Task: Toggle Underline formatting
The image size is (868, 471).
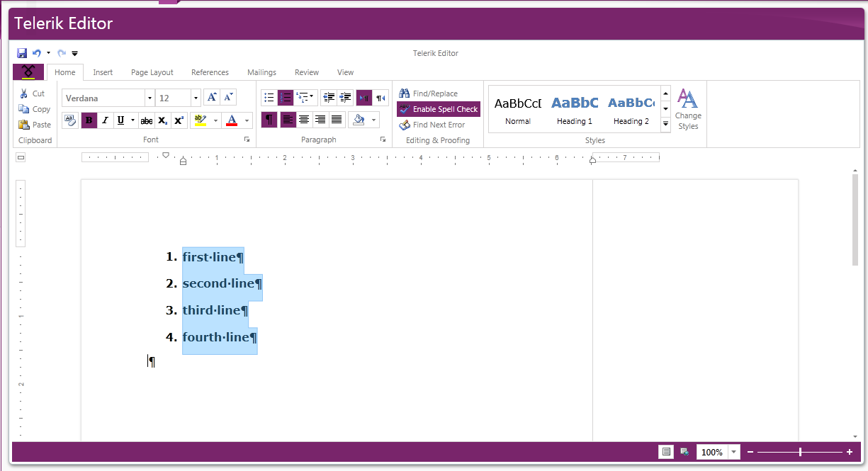Action: 121,120
